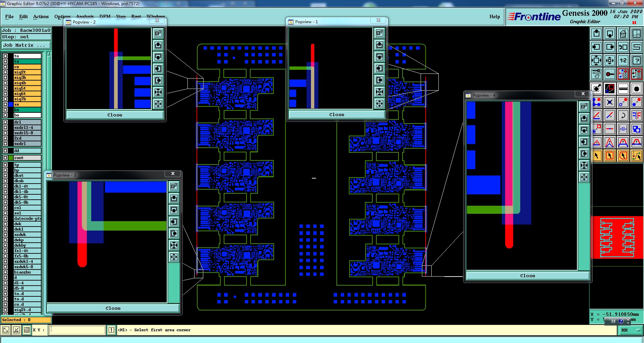The height and width of the screenshot is (343, 644).
Task: Toggle checkbox for the drl layer
Action: [5, 122]
